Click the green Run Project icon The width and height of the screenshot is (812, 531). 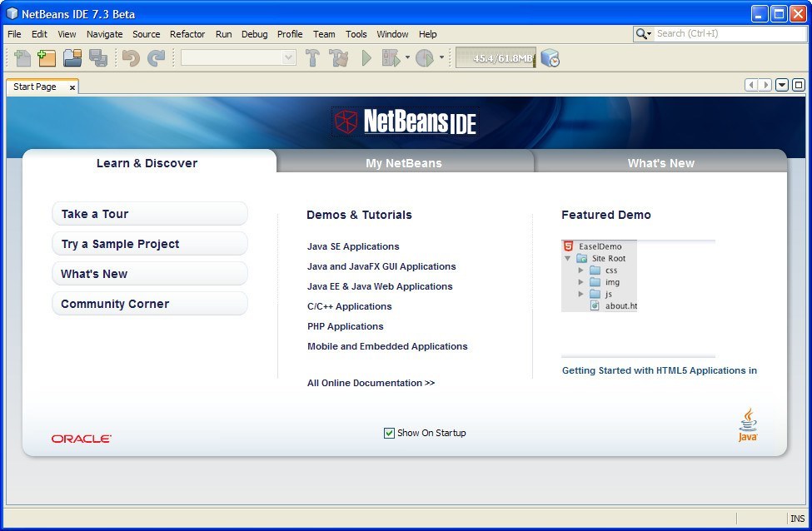coord(366,58)
